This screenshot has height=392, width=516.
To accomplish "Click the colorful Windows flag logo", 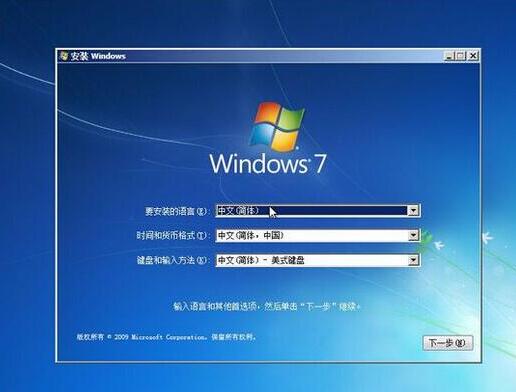I will pyautogui.click(x=276, y=126).
